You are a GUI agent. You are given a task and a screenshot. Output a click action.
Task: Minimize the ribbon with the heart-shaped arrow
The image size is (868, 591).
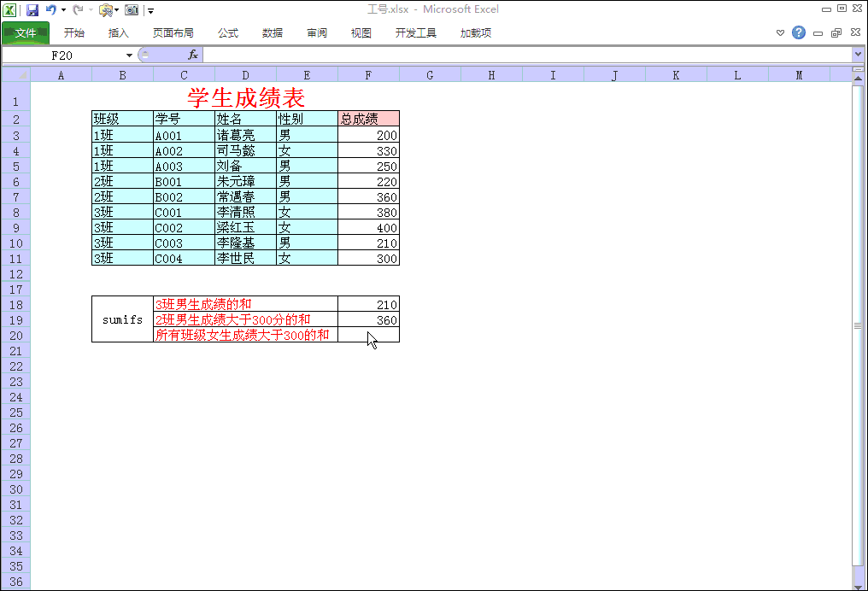pyautogui.click(x=780, y=32)
